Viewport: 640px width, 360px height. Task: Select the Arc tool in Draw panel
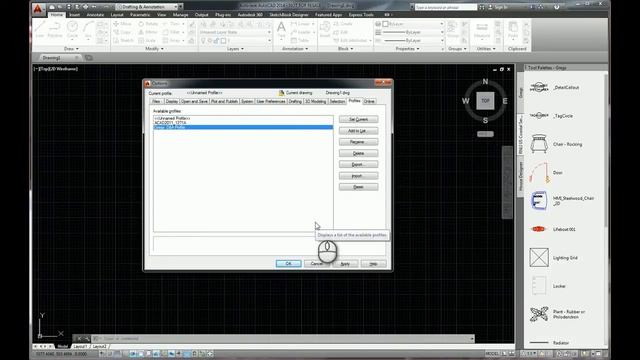pyautogui.click(x=88, y=30)
